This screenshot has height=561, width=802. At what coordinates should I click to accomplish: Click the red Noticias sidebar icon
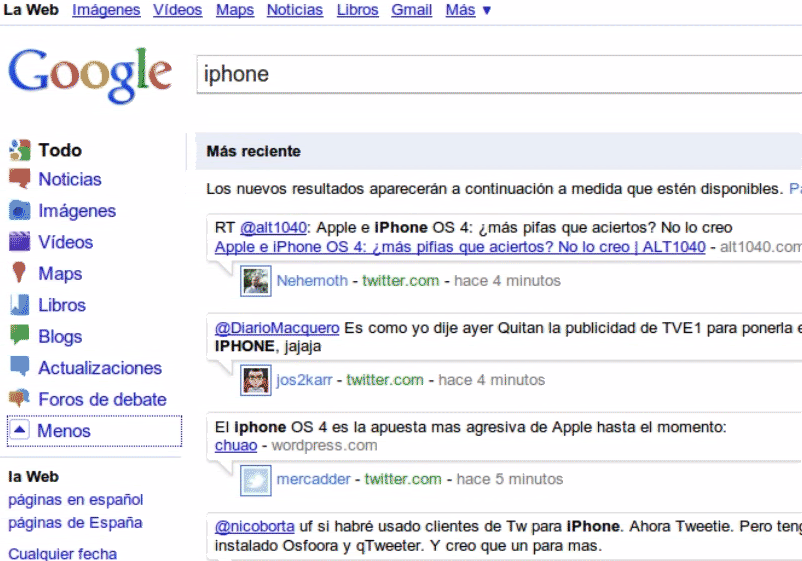pos(19,178)
